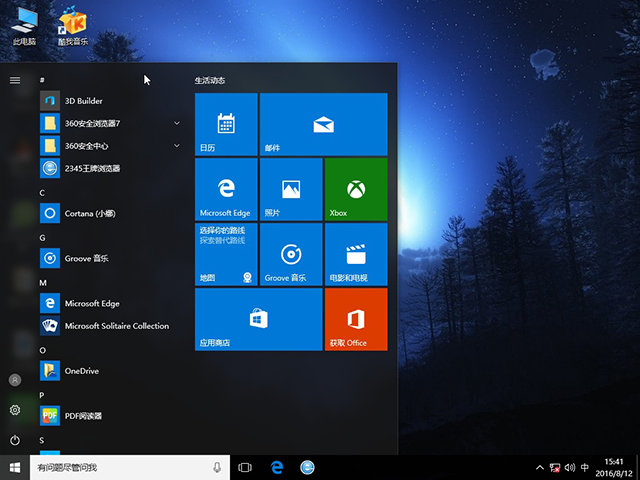Open Cortana (小娜) from the app list
The height and width of the screenshot is (480, 640).
click(88, 213)
